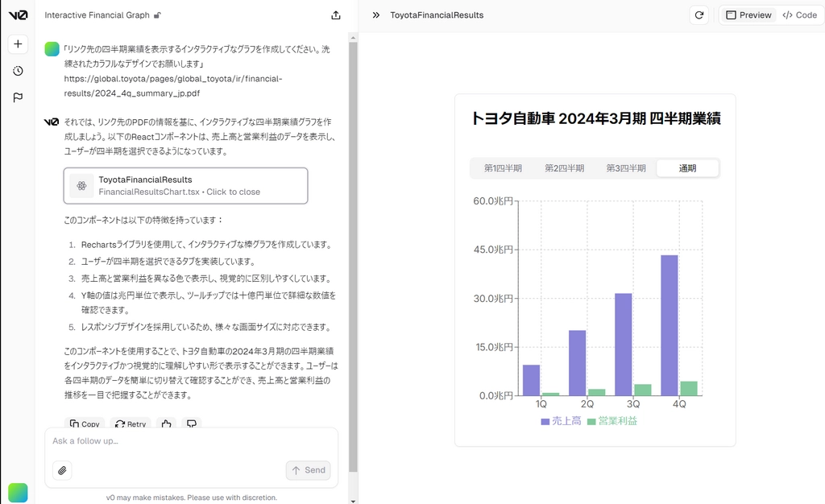Start a new chat with the plus icon
This screenshot has width=825, height=504.
18,43
